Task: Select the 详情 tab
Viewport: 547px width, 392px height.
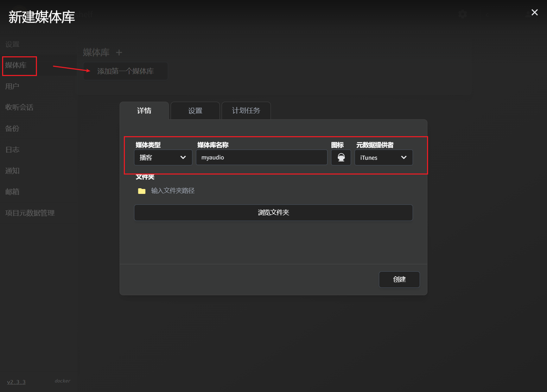Action: (144, 111)
